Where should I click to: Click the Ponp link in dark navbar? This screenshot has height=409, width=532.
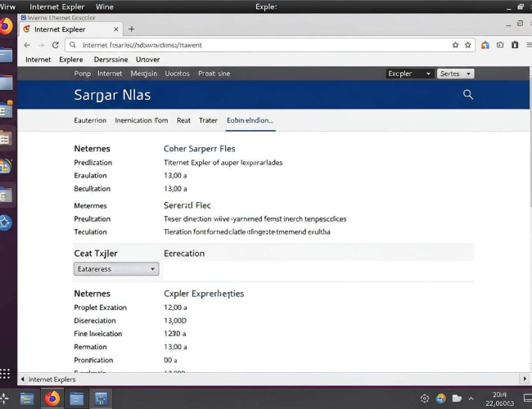(x=83, y=74)
